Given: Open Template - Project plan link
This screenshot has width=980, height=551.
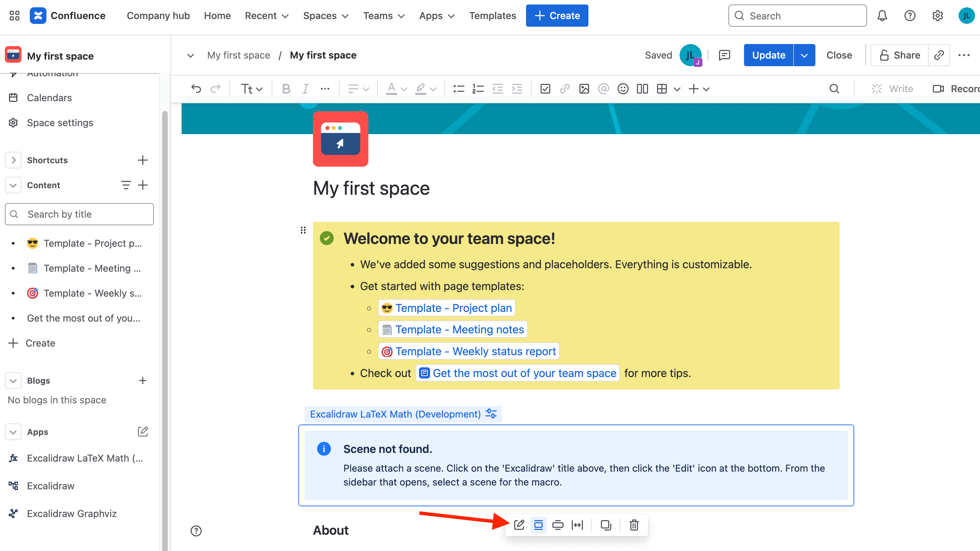Looking at the screenshot, I should pyautogui.click(x=447, y=308).
